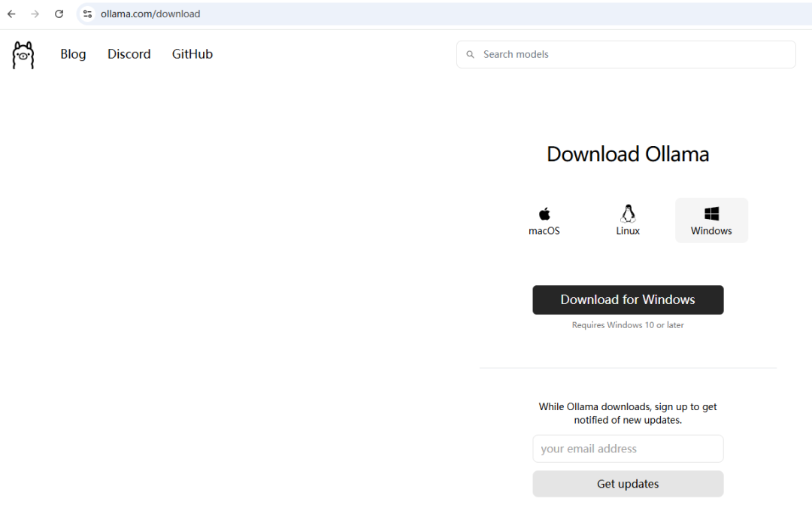Focus the Search models field
Image resolution: width=812 pixels, height=517 pixels.
click(632, 55)
